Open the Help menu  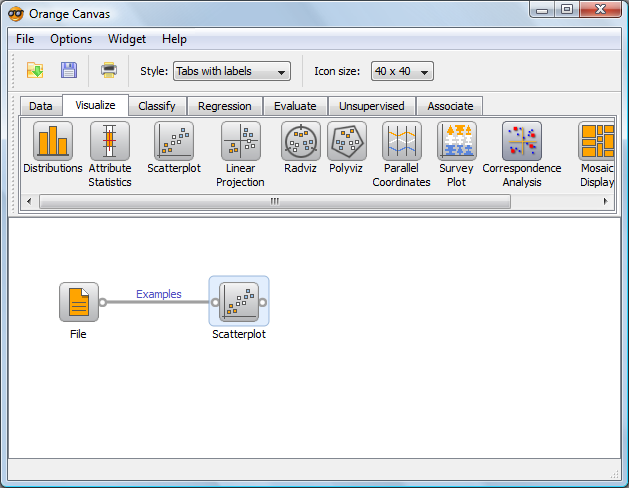tap(174, 39)
